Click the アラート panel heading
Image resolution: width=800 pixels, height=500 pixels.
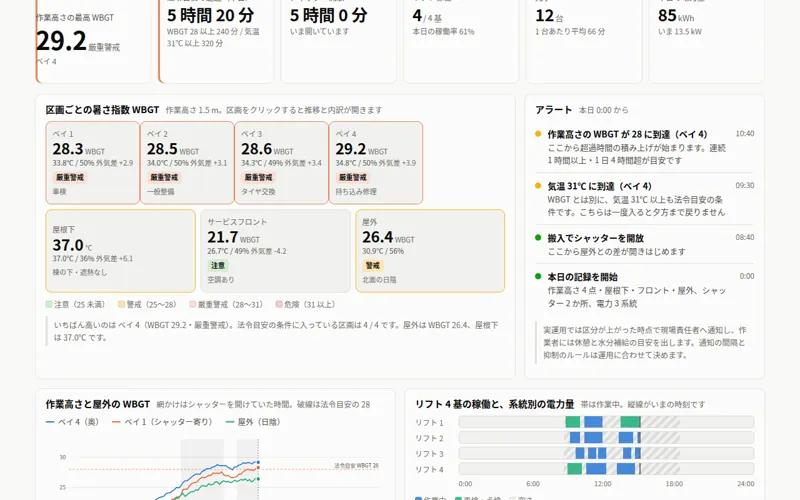tap(554, 110)
